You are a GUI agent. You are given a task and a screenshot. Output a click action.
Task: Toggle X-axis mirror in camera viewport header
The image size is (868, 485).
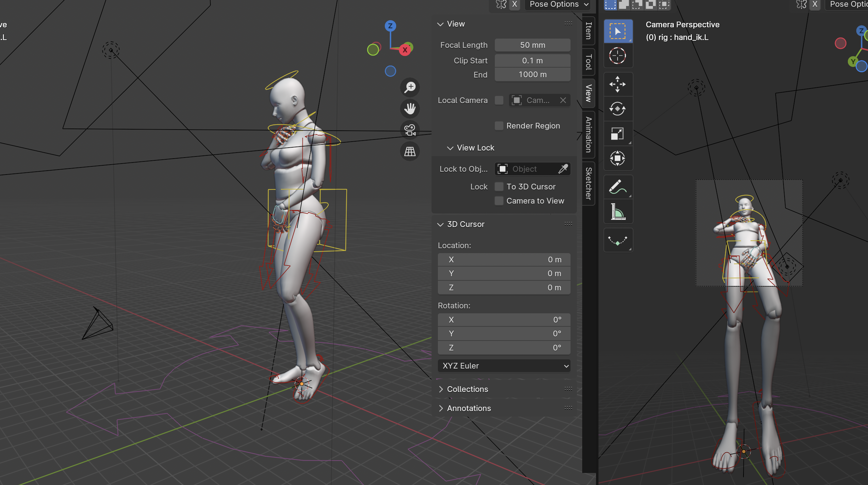[x=815, y=4]
